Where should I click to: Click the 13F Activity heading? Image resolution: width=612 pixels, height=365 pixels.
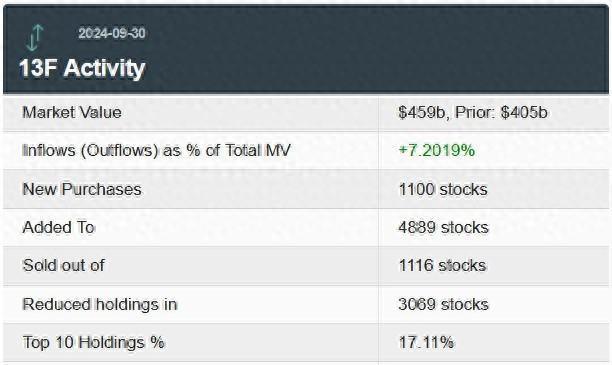82,68
